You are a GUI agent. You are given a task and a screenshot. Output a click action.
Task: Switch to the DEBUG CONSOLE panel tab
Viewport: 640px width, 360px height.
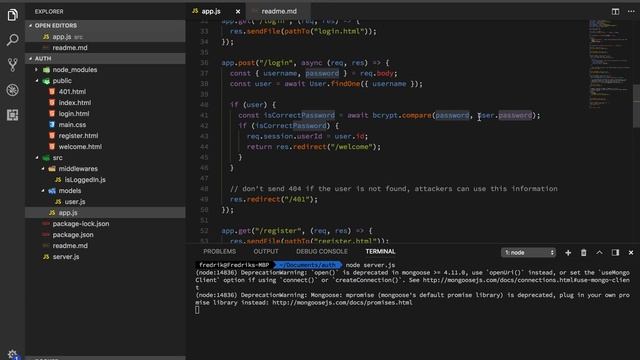pyautogui.click(x=322, y=251)
